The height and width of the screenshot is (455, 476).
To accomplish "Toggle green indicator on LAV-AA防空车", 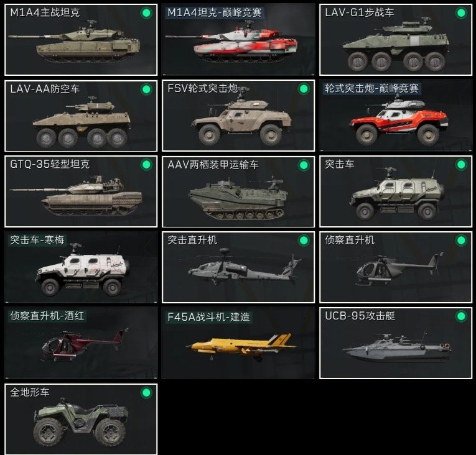I will click(x=146, y=89).
